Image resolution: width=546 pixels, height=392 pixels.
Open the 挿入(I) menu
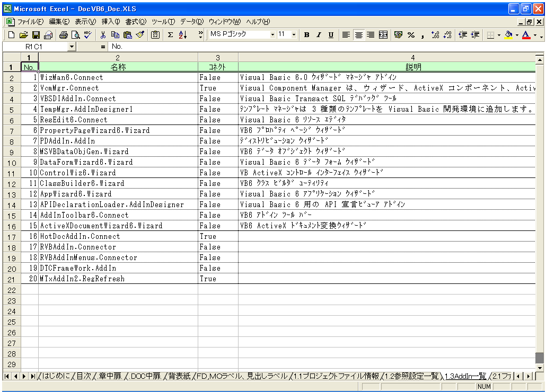tap(111, 22)
